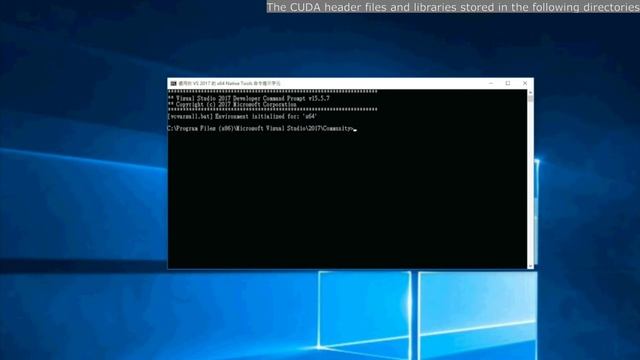Click the vertical scrollbar thumb in console
The image size is (640, 360).
pos(530,99)
